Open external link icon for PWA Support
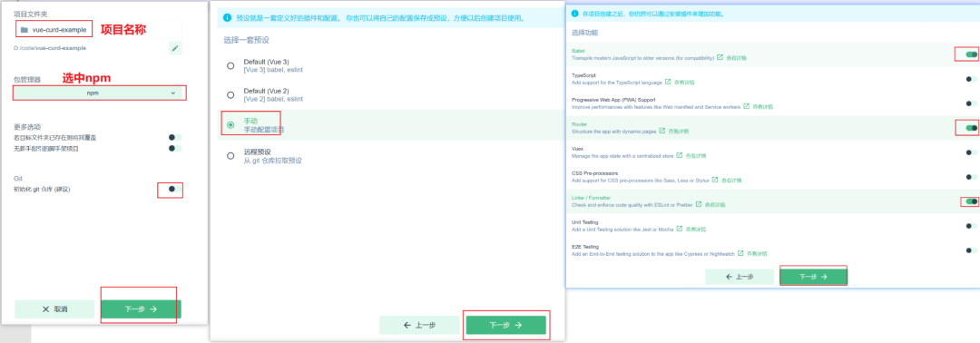The image size is (980, 343). click(746, 106)
